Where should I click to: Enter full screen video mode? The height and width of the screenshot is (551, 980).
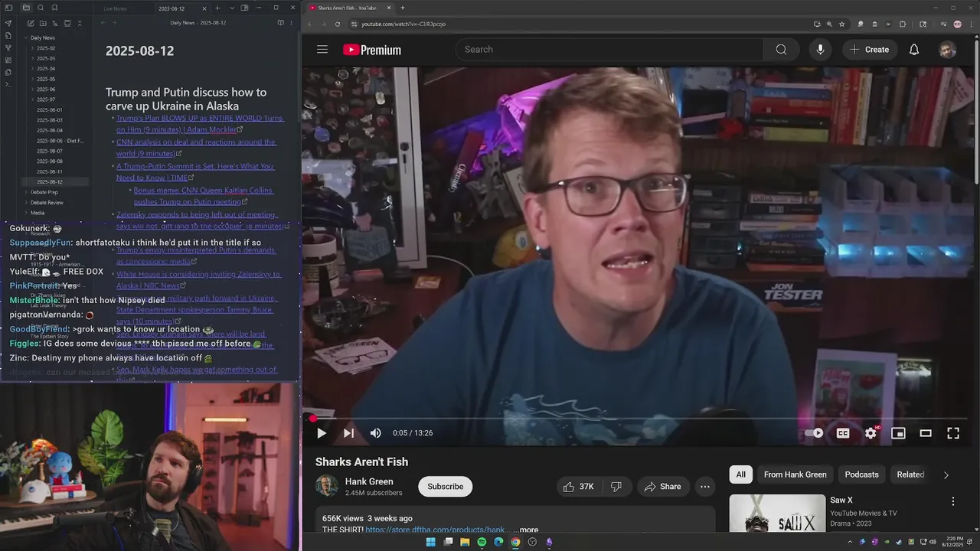(x=953, y=433)
